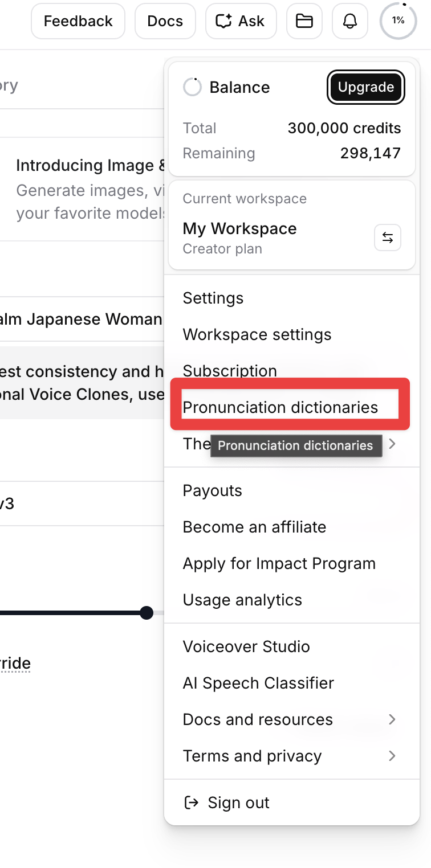The width and height of the screenshot is (431, 868).
Task: Click the Ask button with sparkle icon
Action: 241,22
